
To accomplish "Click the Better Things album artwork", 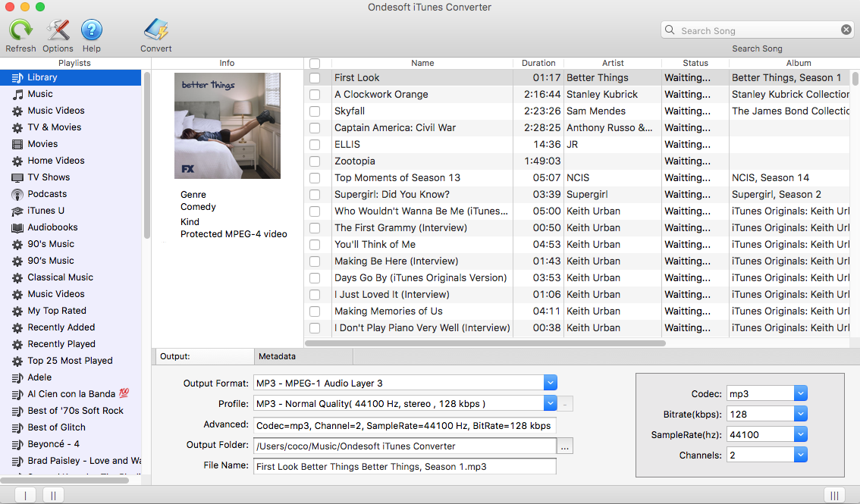I will pos(227,126).
